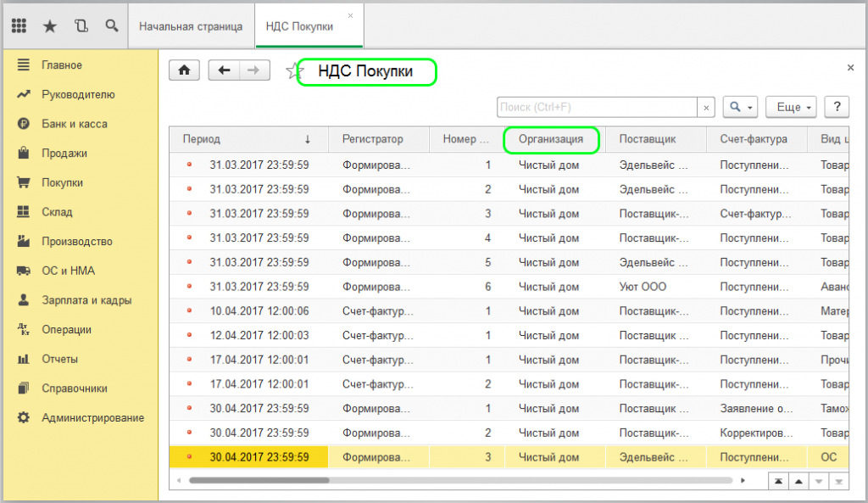Open help with the question mark button
868x503 pixels.
click(x=837, y=107)
